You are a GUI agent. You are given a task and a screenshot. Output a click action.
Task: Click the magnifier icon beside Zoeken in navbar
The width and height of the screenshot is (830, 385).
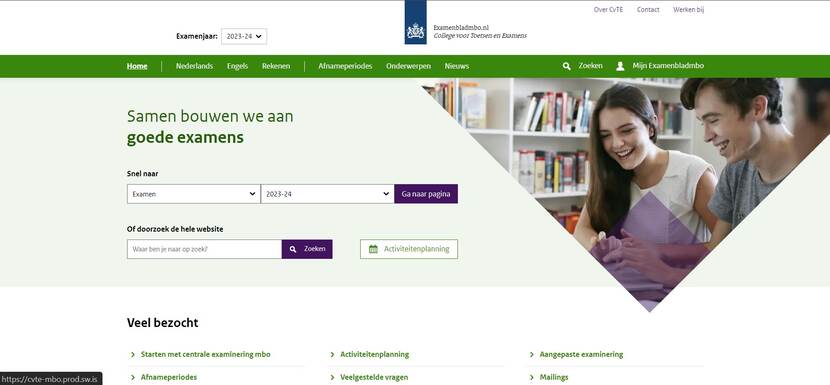(x=566, y=66)
